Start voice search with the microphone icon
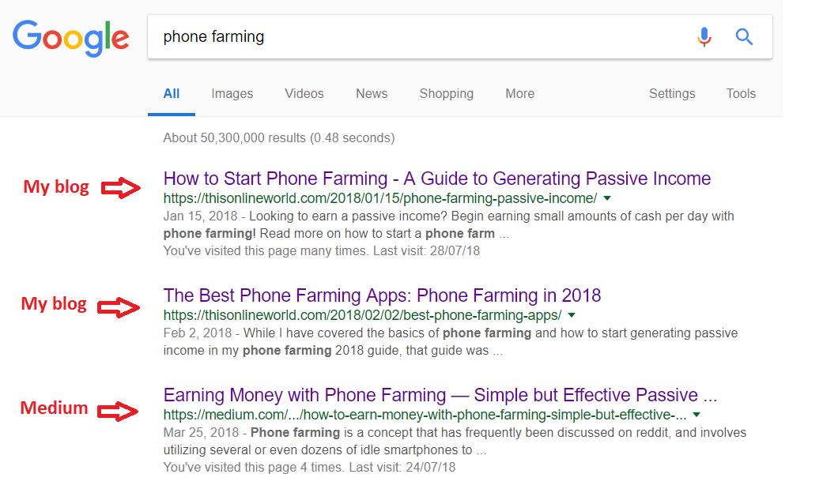This screenshot has height=504, width=823. 704,36
